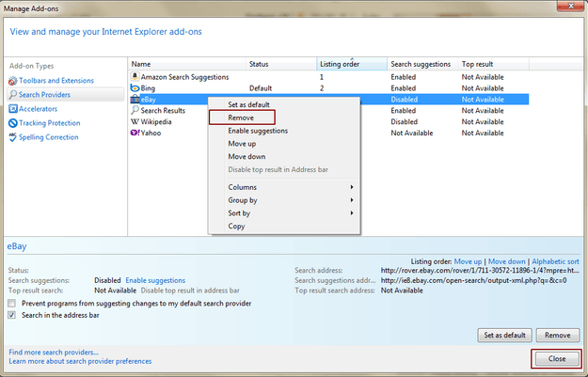
Task: Sort by Search suggestions column header
Action: [422, 64]
